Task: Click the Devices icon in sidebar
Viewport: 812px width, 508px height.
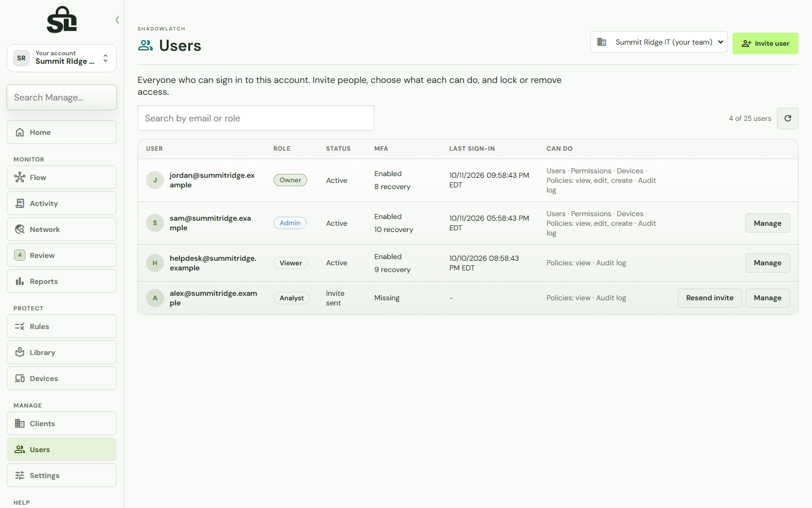Action: click(x=20, y=378)
